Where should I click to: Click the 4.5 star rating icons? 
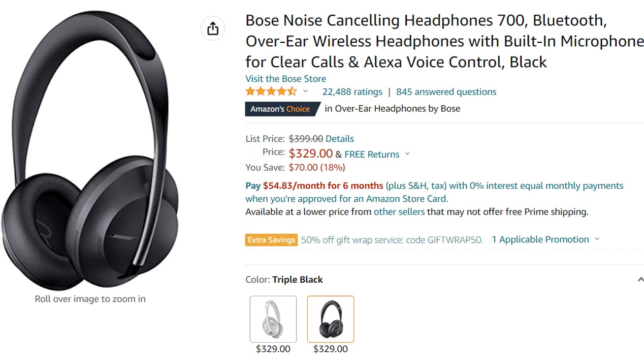tap(271, 91)
